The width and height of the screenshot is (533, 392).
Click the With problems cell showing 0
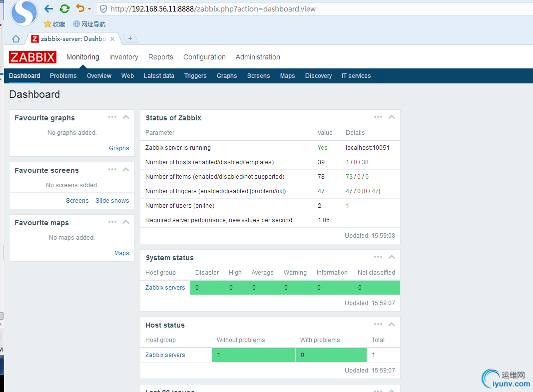331,355
